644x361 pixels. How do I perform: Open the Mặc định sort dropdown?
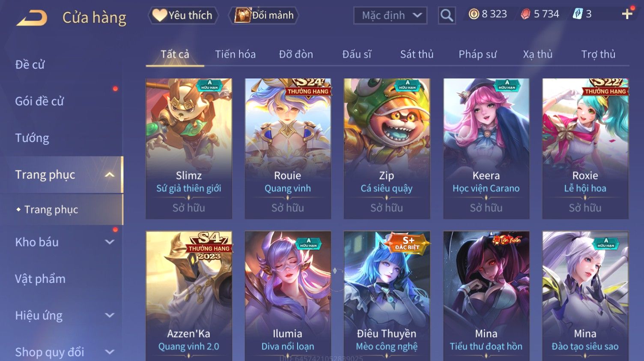click(390, 15)
